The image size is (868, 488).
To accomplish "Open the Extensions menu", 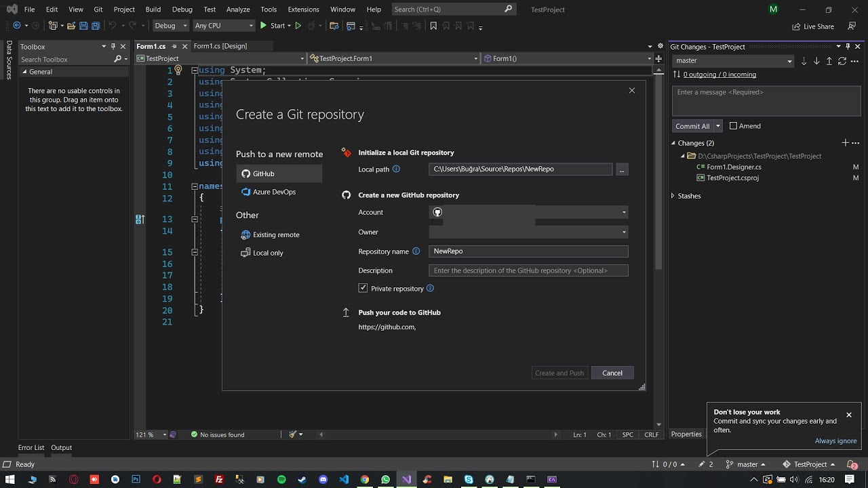I will tap(303, 9).
